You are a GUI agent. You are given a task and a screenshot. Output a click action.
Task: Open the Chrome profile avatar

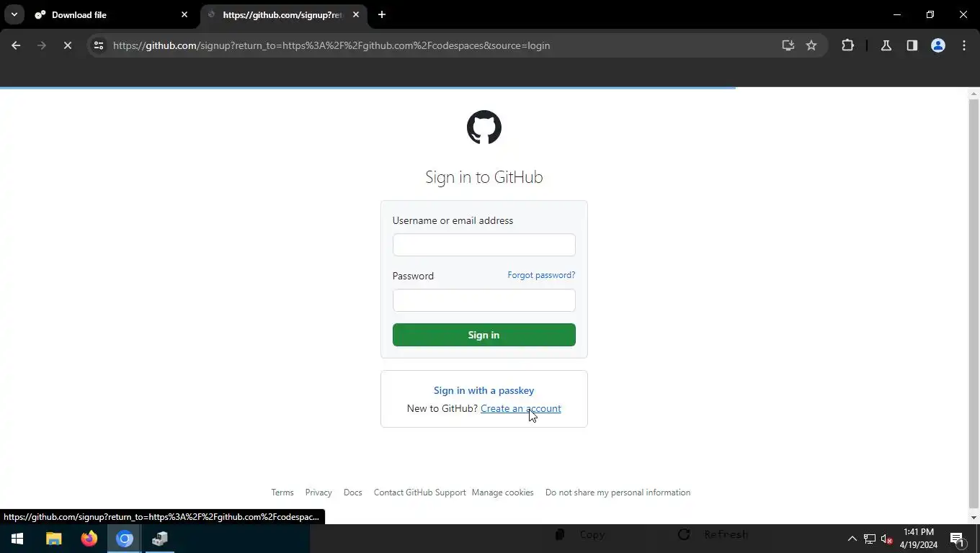[x=938, y=45]
